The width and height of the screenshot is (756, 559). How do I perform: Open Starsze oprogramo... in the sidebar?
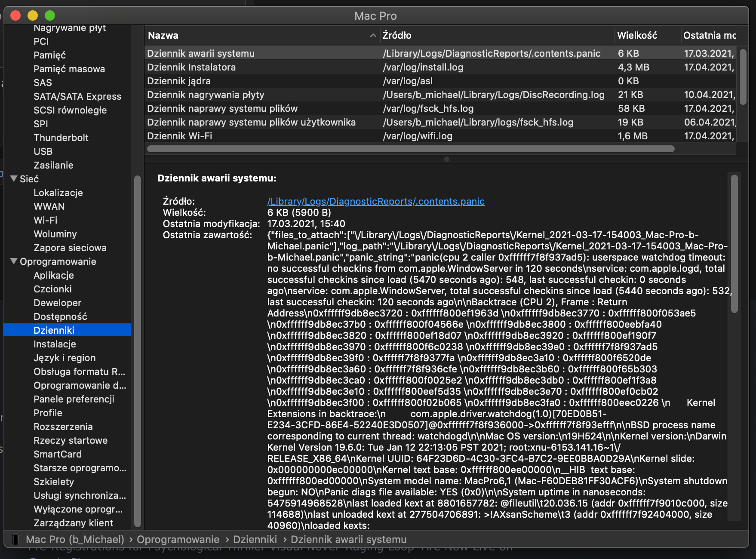tap(80, 468)
